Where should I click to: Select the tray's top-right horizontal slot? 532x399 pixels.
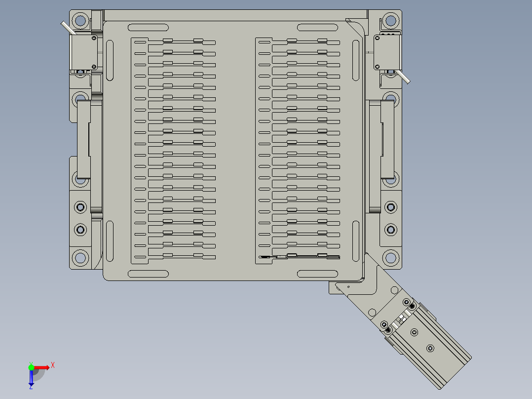click(x=318, y=28)
